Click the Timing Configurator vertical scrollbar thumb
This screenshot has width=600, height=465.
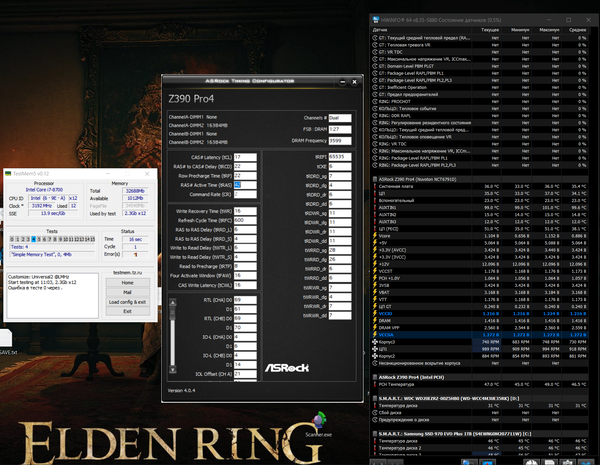tap(173, 313)
